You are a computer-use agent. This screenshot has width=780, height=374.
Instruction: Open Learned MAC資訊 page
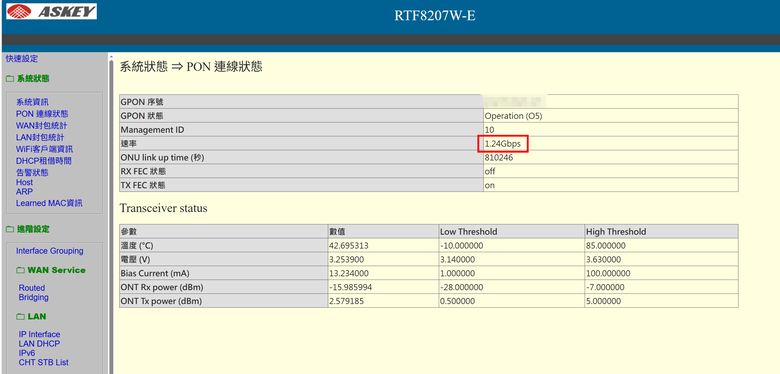pos(49,203)
